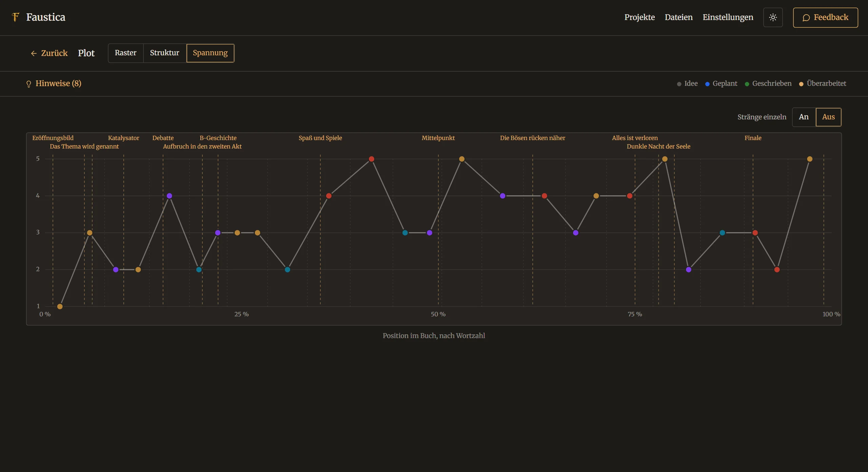
Task: Click the Dunkle Nacht der Seele label
Action: (658, 146)
